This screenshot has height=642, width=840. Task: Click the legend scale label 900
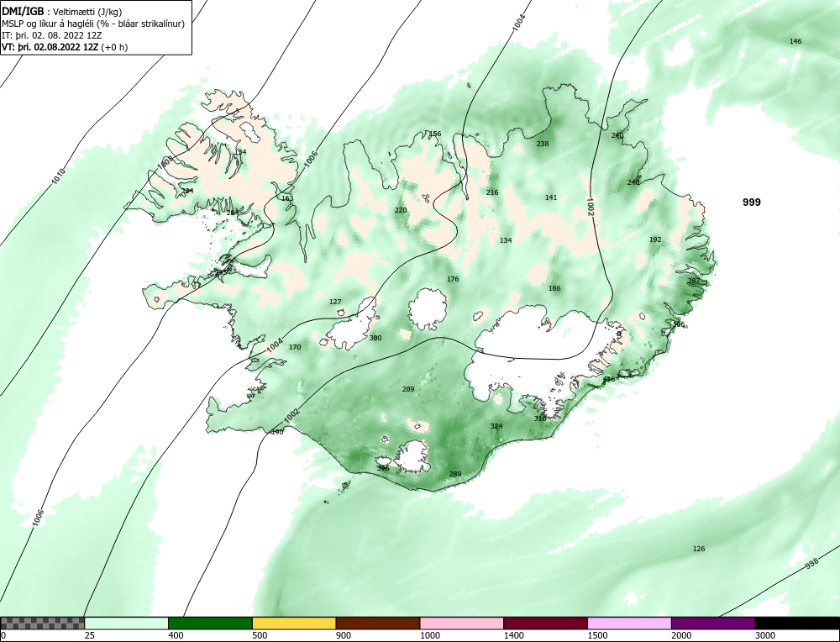tap(343, 635)
